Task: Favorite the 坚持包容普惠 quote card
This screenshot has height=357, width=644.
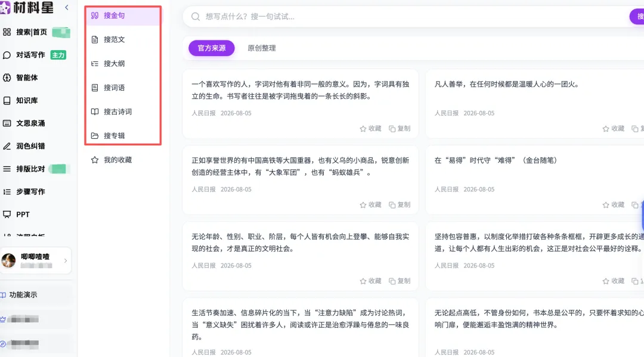Action: coord(613,281)
